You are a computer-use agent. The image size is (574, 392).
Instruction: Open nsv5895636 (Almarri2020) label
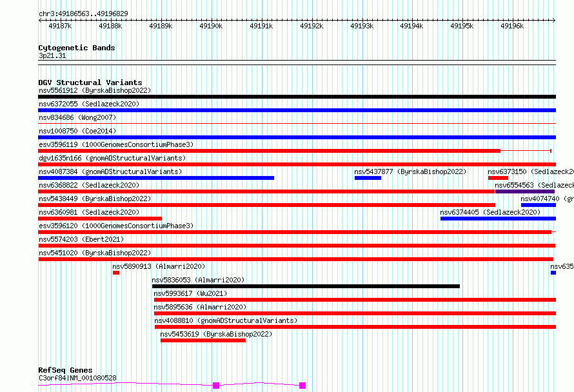point(200,307)
